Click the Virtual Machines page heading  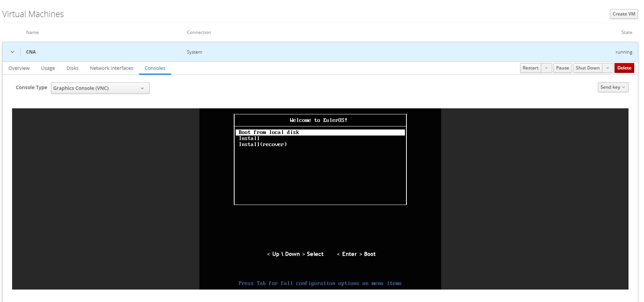pos(33,14)
